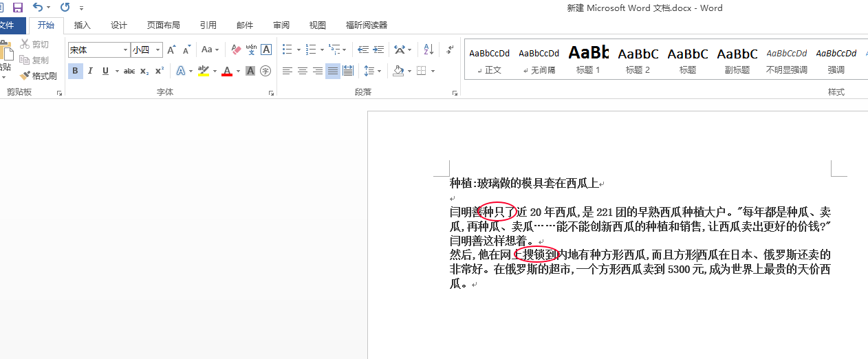
Task: Apply character shading gray A icon
Action: pyautogui.click(x=250, y=71)
